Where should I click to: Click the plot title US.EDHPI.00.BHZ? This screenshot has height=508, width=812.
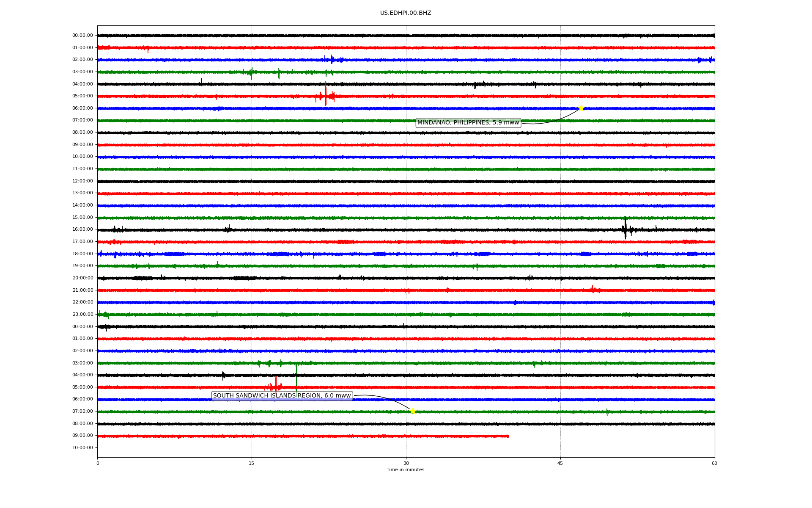tap(406, 13)
